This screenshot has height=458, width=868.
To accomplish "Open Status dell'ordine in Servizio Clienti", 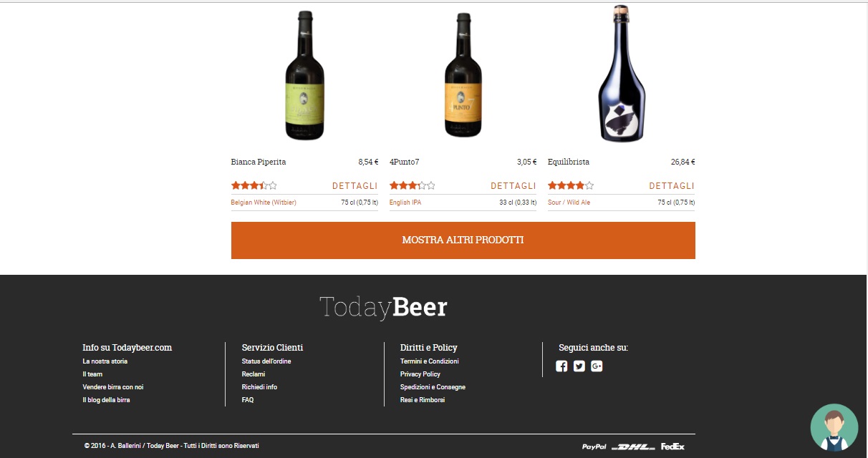I will 266,361.
